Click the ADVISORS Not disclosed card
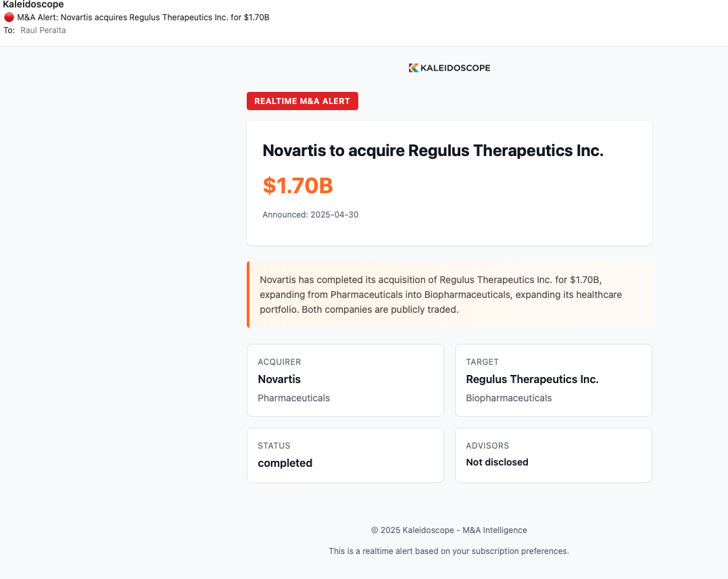The height and width of the screenshot is (579, 728). pyautogui.click(x=553, y=455)
